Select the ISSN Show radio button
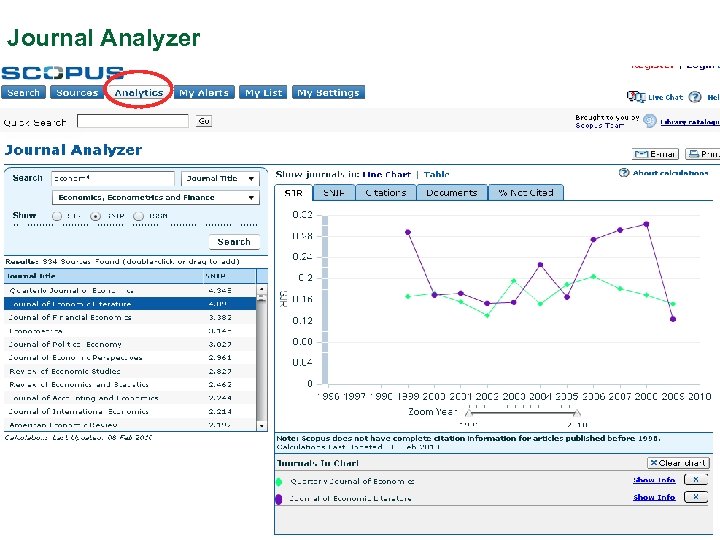The width and height of the screenshot is (720, 540). (138, 216)
